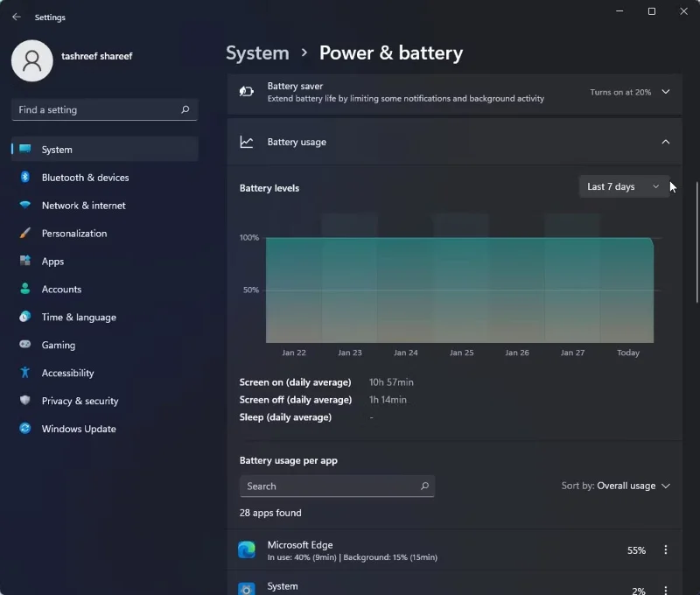Search within battery usage per app
The height and width of the screenshot is (595, 700).
pyautogui.click(x=338, y=486)
